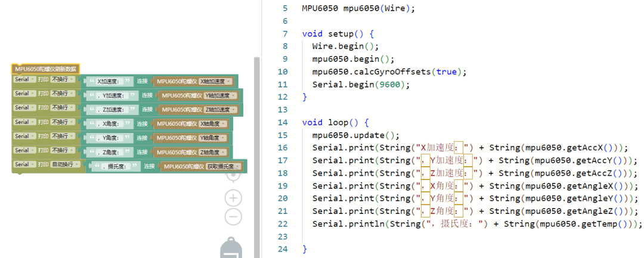Open the X轴角度 dropdown
644x258 pixels.
pyautogui.click(x=212, y=124)
